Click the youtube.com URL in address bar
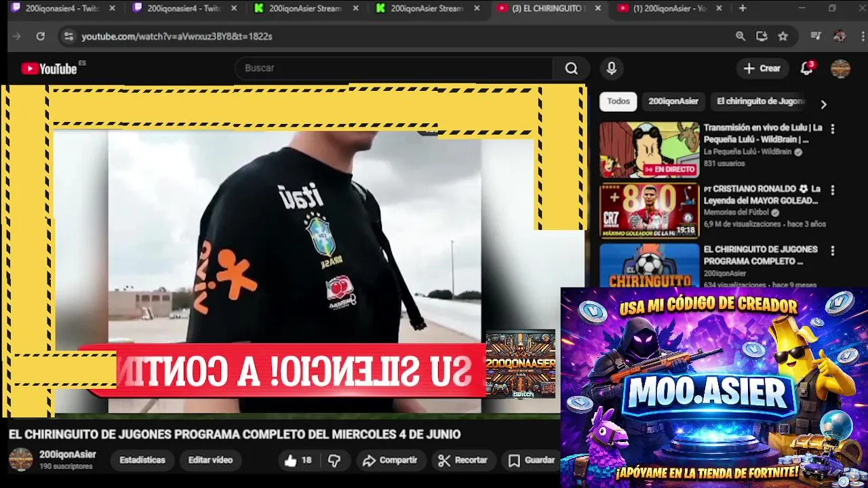Screen dimensions: 868x488 click(177, 37)
